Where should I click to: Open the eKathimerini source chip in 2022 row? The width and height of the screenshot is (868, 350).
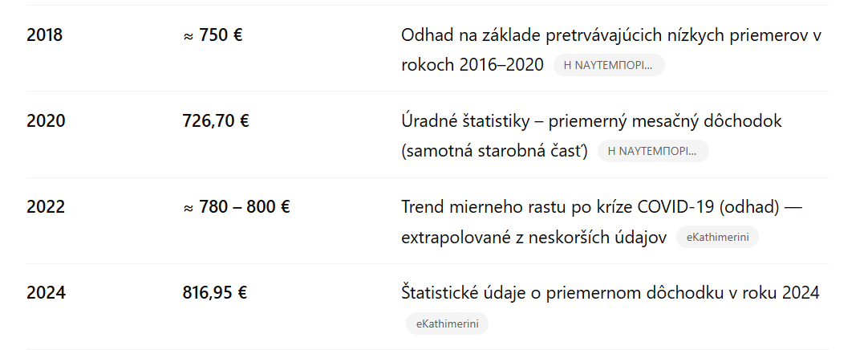[x=717, y=238]
